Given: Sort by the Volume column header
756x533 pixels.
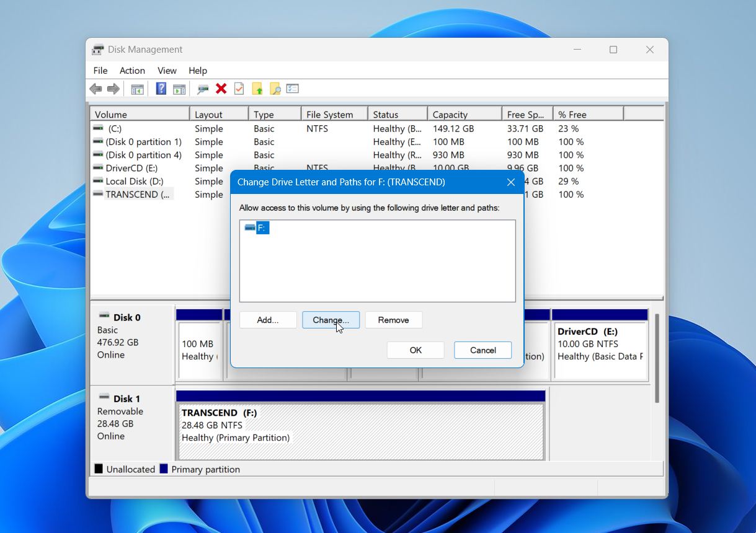Looking at the screenshot, I should coord(140,114).
